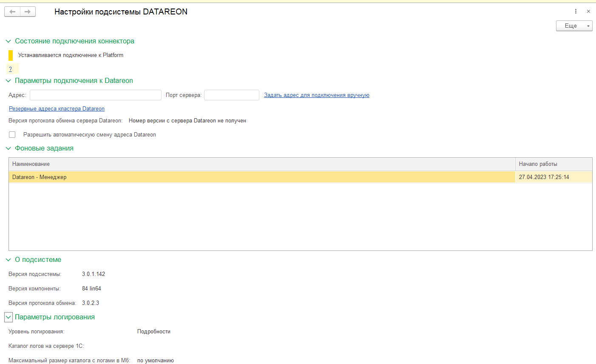Screen dimensions: 596x364
Task: Open "Резервные адреса кластера Datareon" link
Action: (x=57, y=109)
